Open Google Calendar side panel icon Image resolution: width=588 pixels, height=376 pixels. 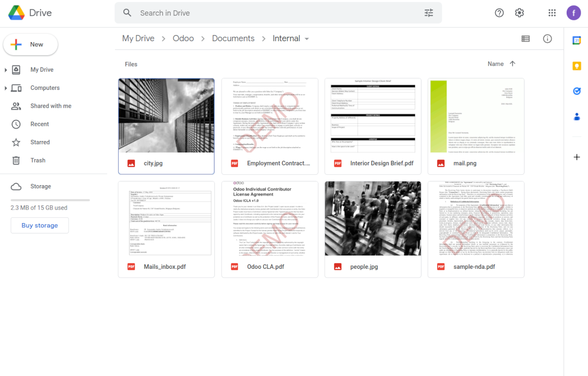(577, 40)
